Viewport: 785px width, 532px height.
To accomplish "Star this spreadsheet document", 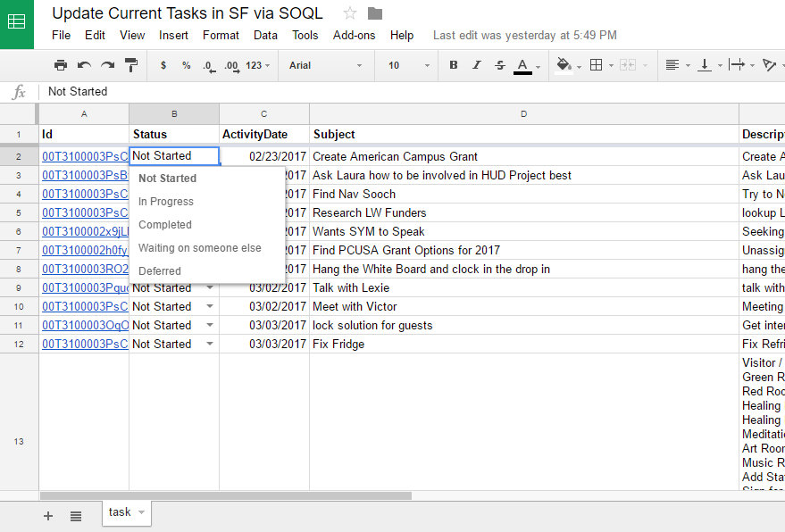I will point(350,13).
